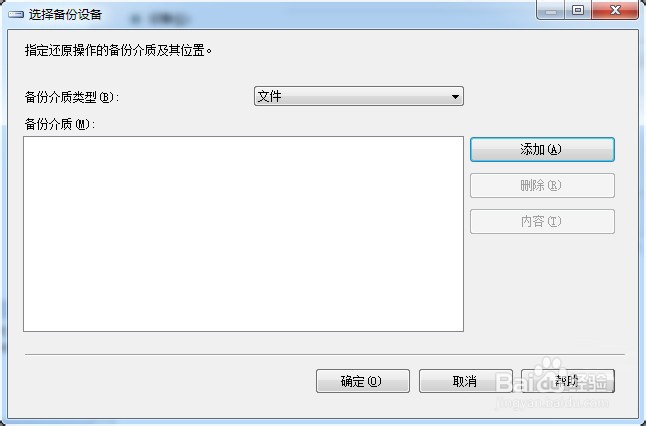
Task: Maximize the 选择备份设备 dialog window
Action: 578,10
